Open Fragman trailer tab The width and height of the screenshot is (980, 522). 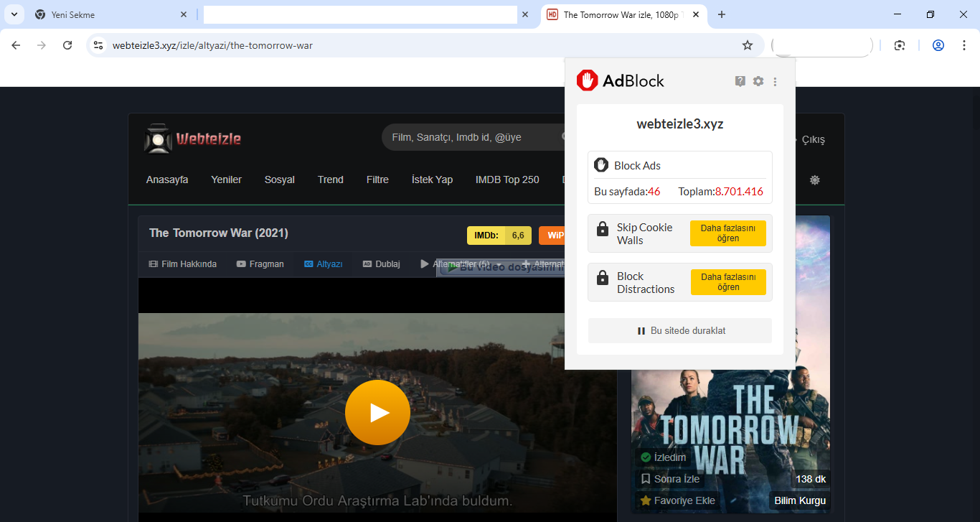(x=260, y=264)
